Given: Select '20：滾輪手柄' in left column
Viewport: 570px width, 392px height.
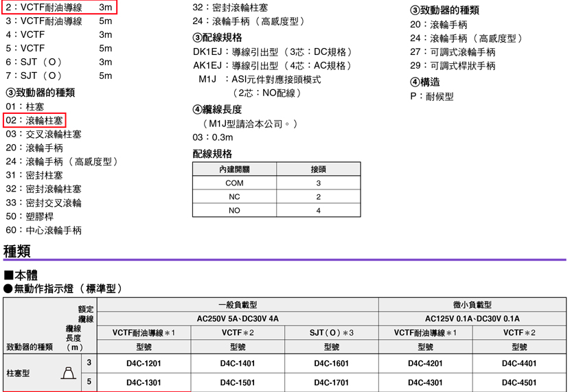Looking at the screenshot, I should (34, 148).
